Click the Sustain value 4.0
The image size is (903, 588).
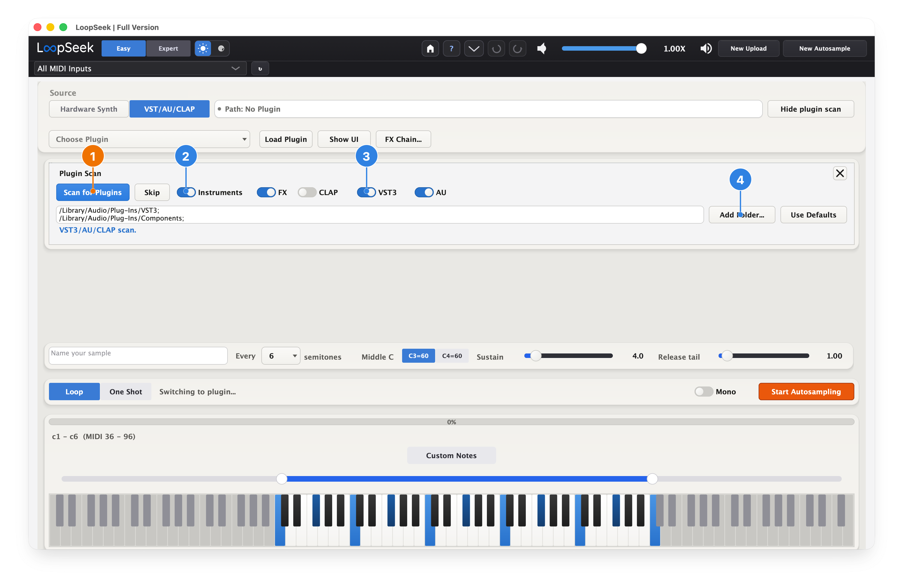638,356
